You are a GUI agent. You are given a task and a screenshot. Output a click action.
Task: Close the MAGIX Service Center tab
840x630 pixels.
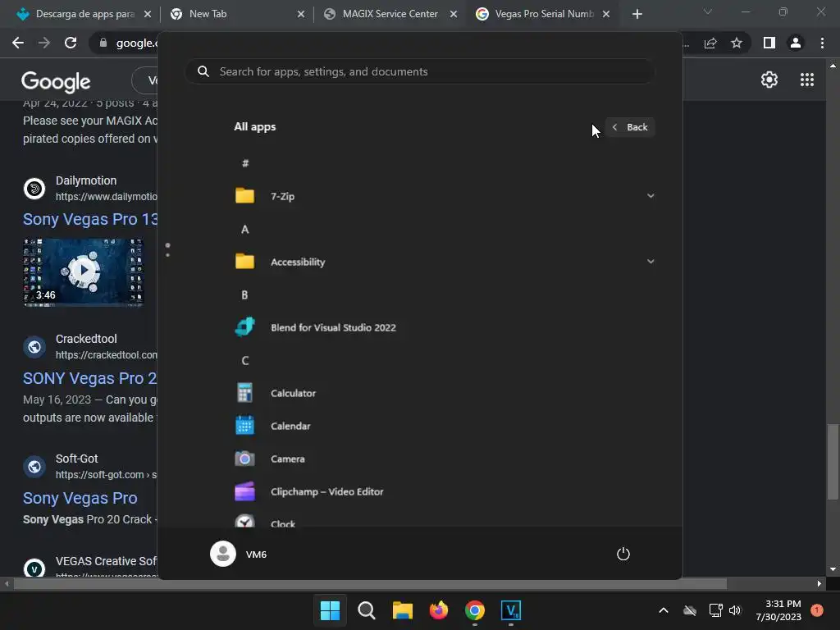454,14
